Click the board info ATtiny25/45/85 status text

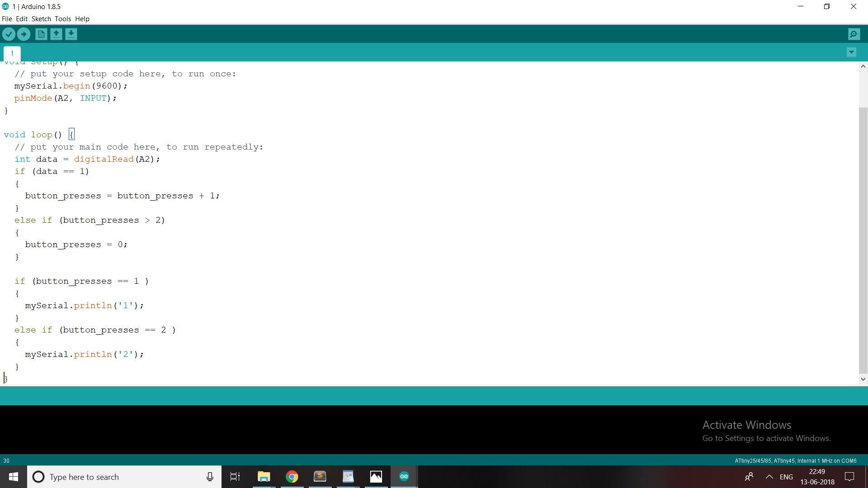pyautogui.click(x=795, y=461)
